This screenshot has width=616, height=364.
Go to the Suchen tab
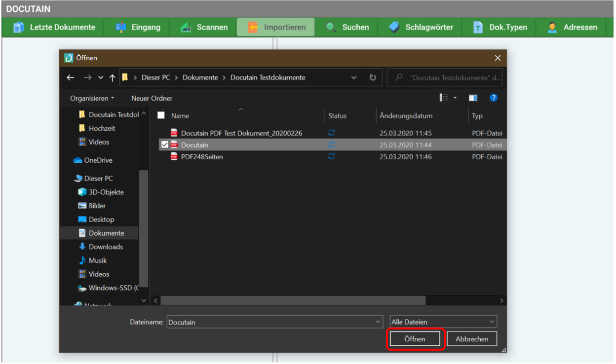click(x=347, y=27)
